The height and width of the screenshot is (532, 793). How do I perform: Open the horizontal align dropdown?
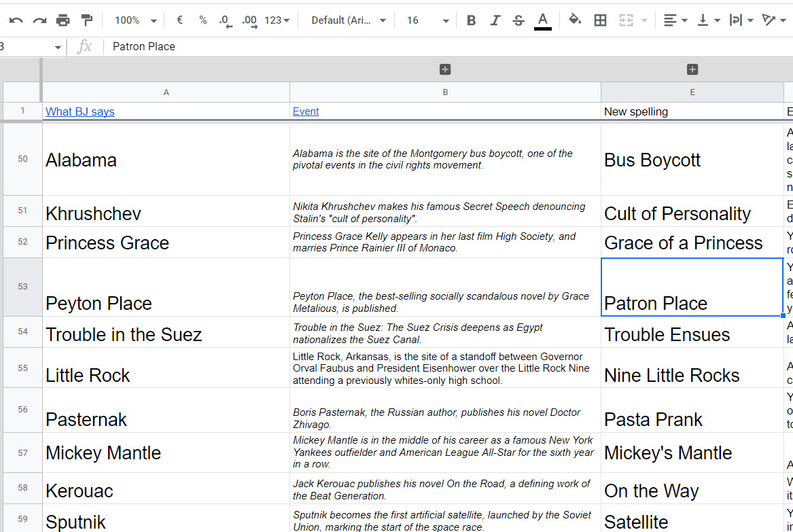coord(675,20)
